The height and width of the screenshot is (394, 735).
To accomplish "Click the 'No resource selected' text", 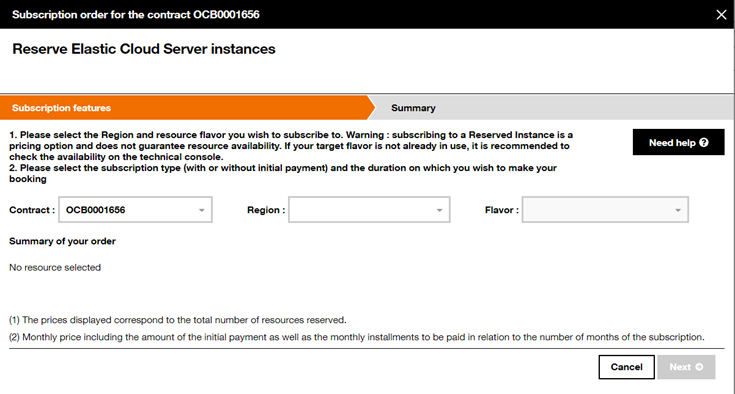I will (x=55, y=268).
